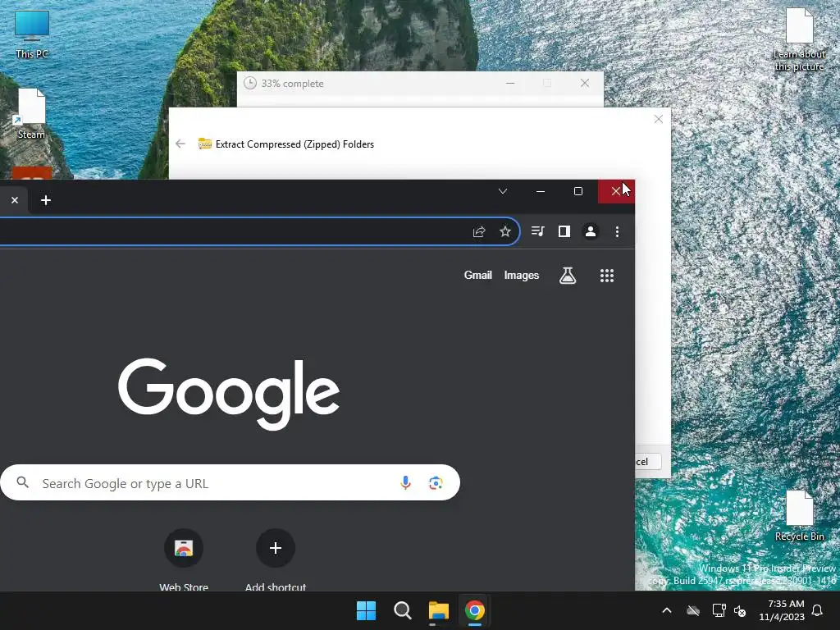Image resolution: width=840 pixels, height=630 pixels.
Task: Open a new Chrome tab
Action: pyautogui.click(x=46, y=200)
